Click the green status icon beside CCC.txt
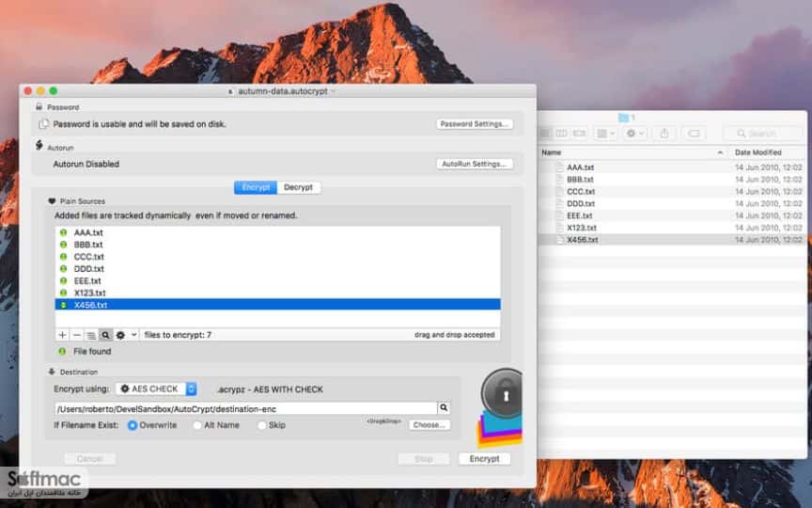 tap(63, 257)
